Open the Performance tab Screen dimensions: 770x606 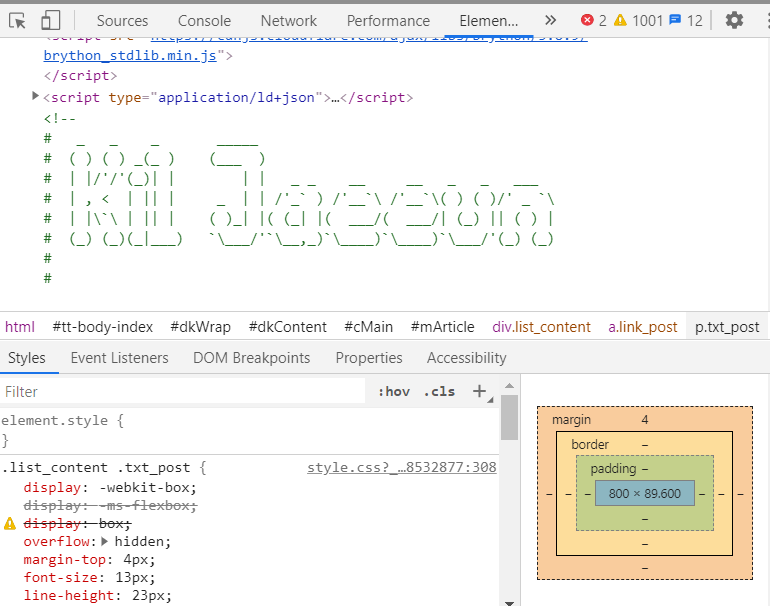[x=388, y=21]
